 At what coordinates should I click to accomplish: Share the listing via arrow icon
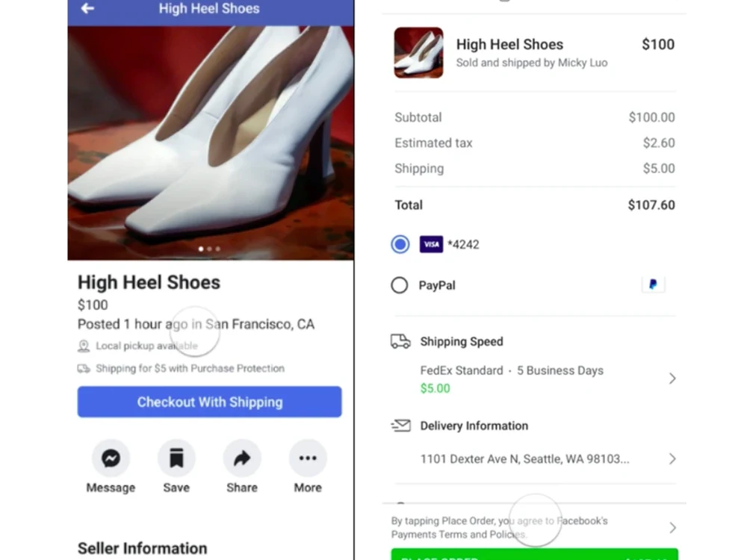click(x=242, y=458)
